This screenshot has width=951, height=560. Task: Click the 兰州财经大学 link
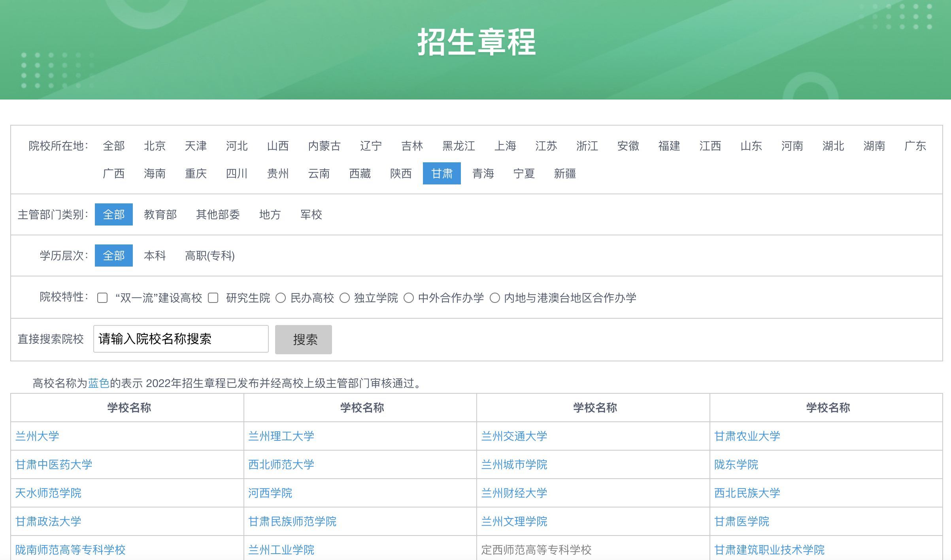point(514,493)
